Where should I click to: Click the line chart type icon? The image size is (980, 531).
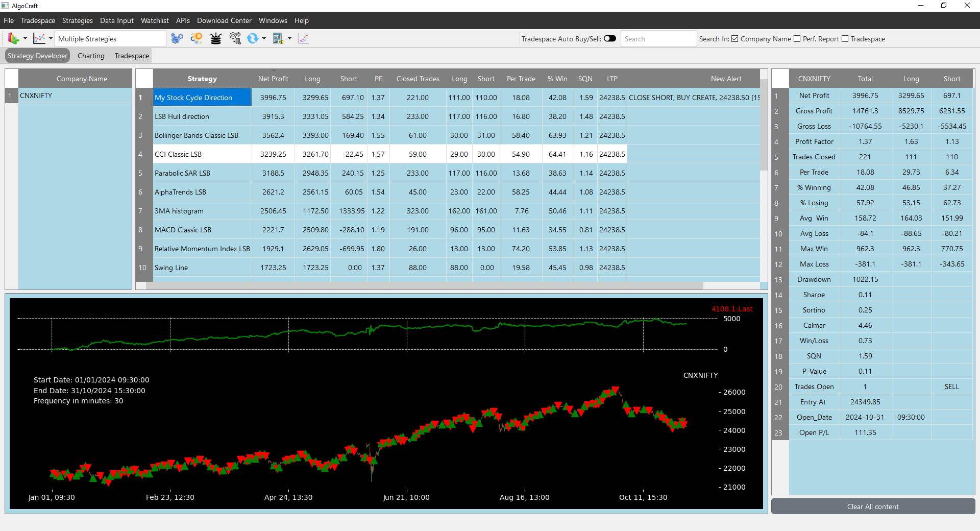click(39, 38)
